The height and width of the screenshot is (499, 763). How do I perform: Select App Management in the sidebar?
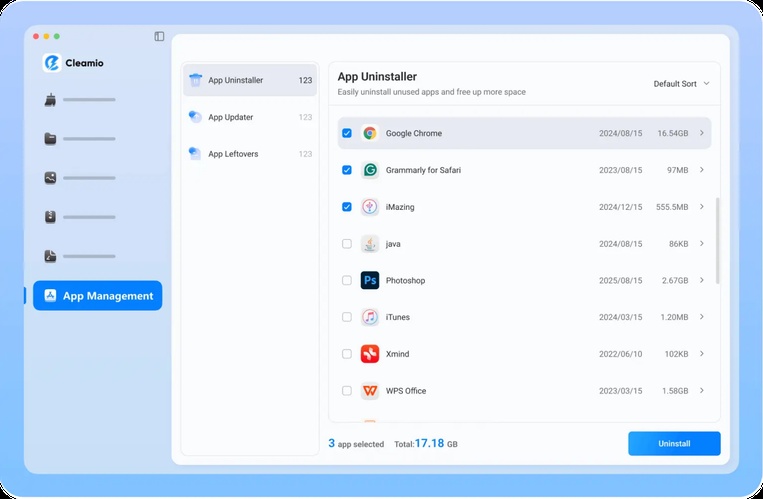coord(98,296)
